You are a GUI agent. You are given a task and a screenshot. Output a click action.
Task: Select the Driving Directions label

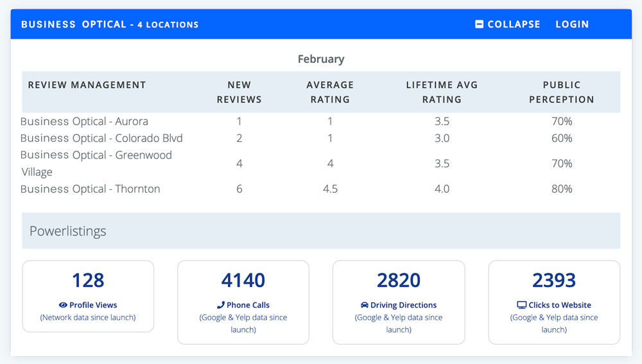pos(403,305)
